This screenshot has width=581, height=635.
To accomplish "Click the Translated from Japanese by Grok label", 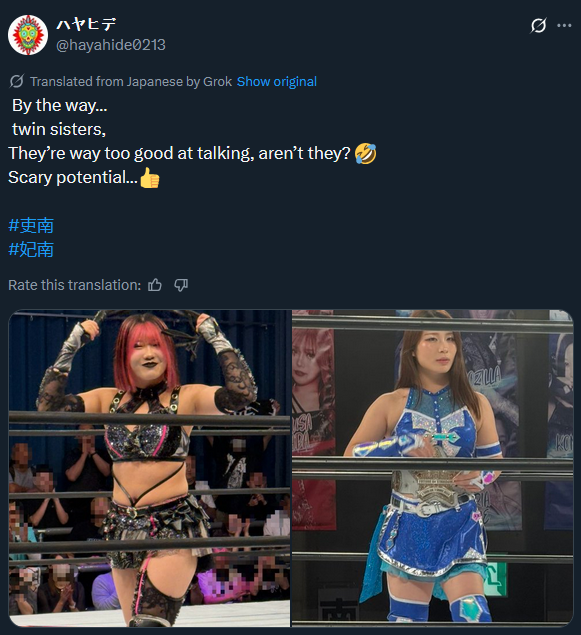I will pos(131,81).
